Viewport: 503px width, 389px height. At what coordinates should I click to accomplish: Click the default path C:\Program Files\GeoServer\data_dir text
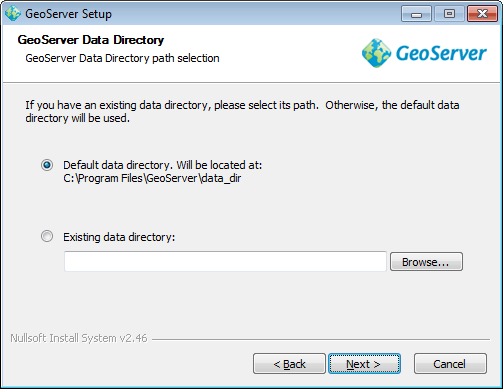(152, 178)
